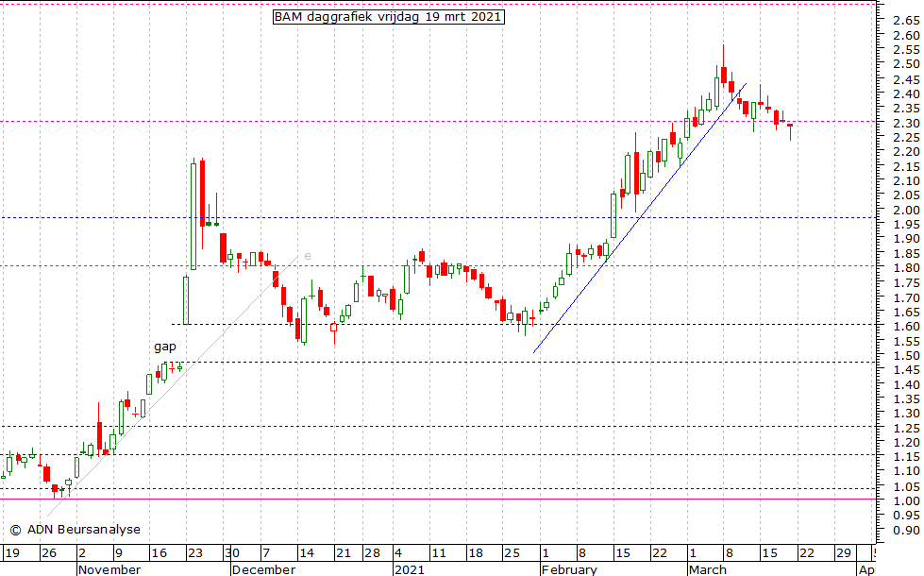Click the 0.90 price axis value
This screenshot has width=924, height=576.
pos(906,530)
